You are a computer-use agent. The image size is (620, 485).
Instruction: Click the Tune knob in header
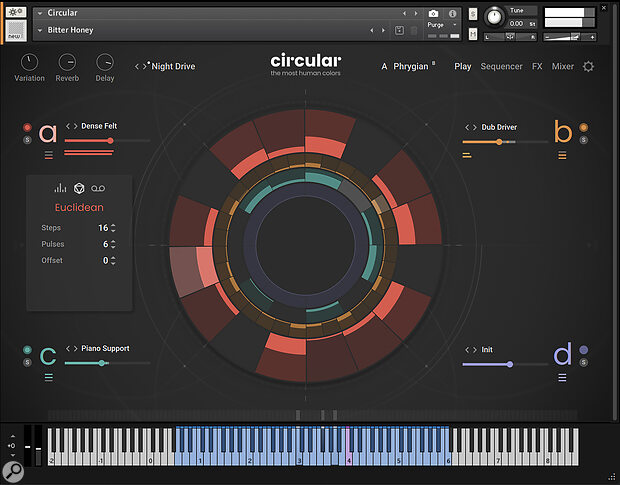pyautogui.click(x=494, y=17)
